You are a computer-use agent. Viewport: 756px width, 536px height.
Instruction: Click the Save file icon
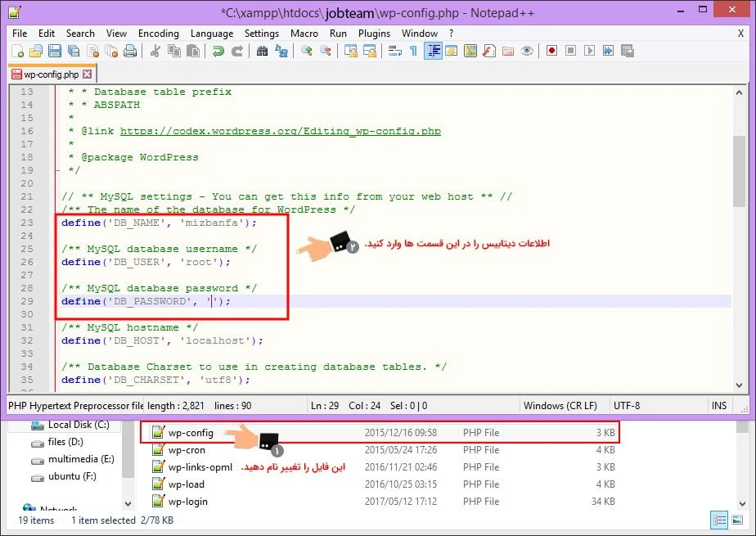[55, 51]
